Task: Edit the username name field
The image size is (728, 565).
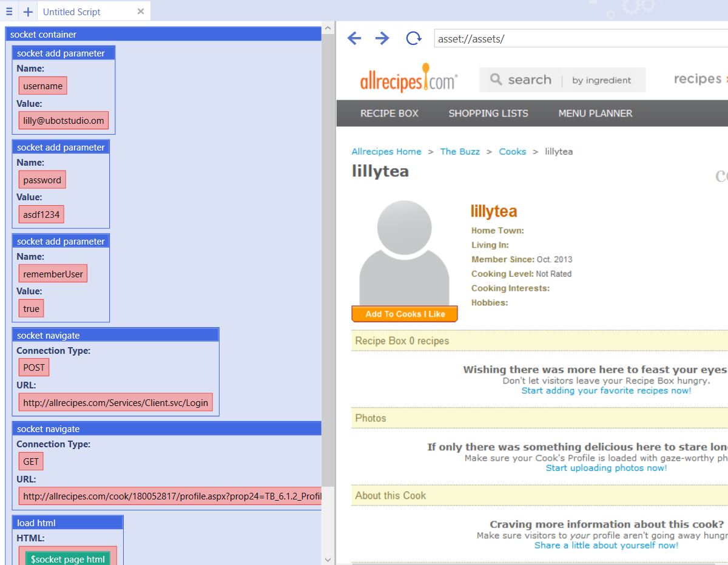Action: pos(42,86)
